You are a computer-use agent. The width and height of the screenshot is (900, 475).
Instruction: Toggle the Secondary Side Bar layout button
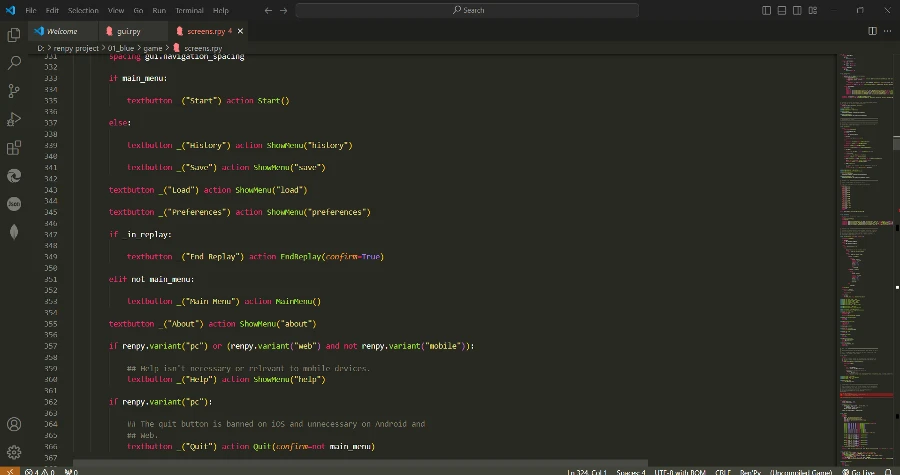(795, 10)
